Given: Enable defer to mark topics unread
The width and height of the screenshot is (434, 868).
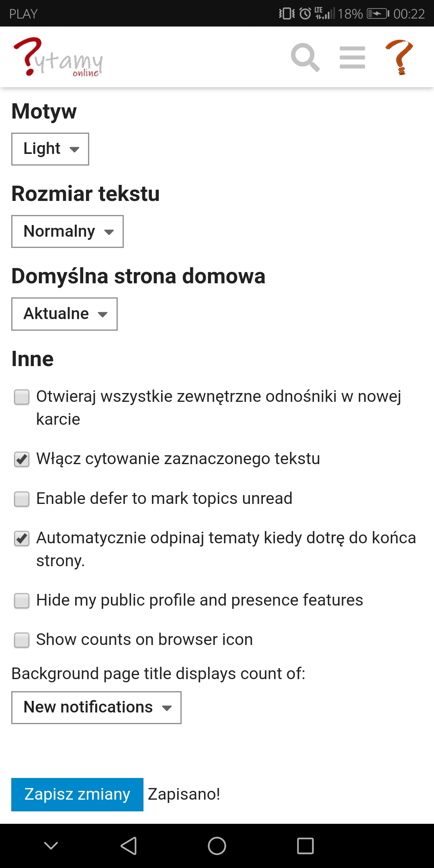Looking at the screenshot, I should click(22, 499).
